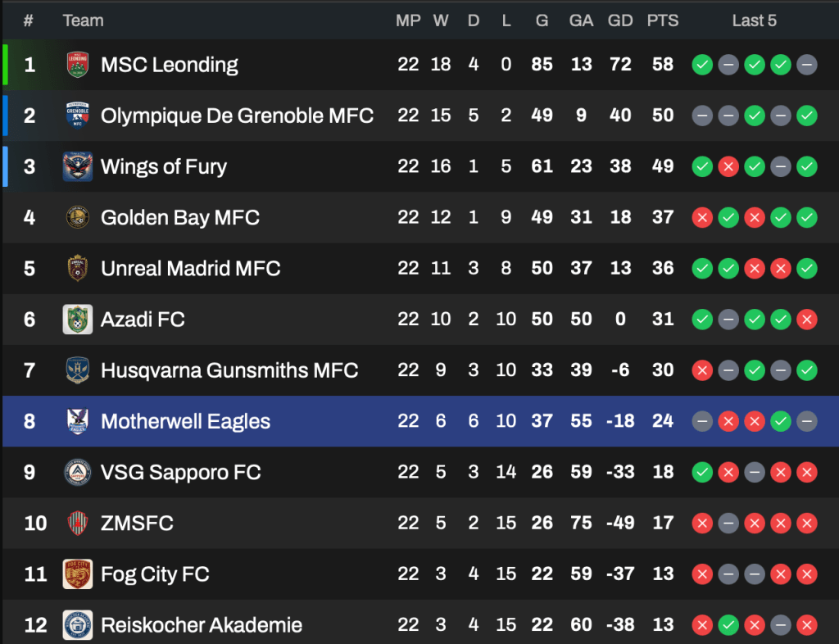Viewport: 839px width, 644px height.
Task: Click the only win icon in Motherwell Eagles' row
Action: (x=781, y=421)
